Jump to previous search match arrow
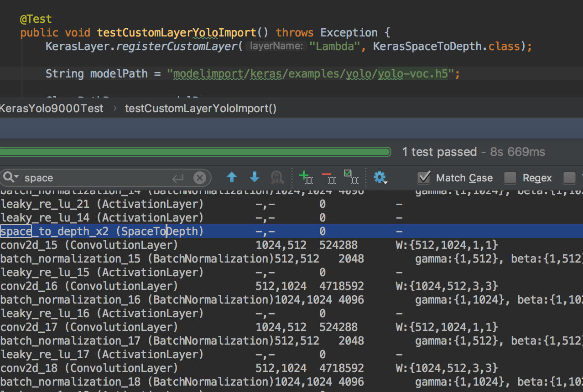Viewport: 583px width, 392px height. click(x=232, y=178)
